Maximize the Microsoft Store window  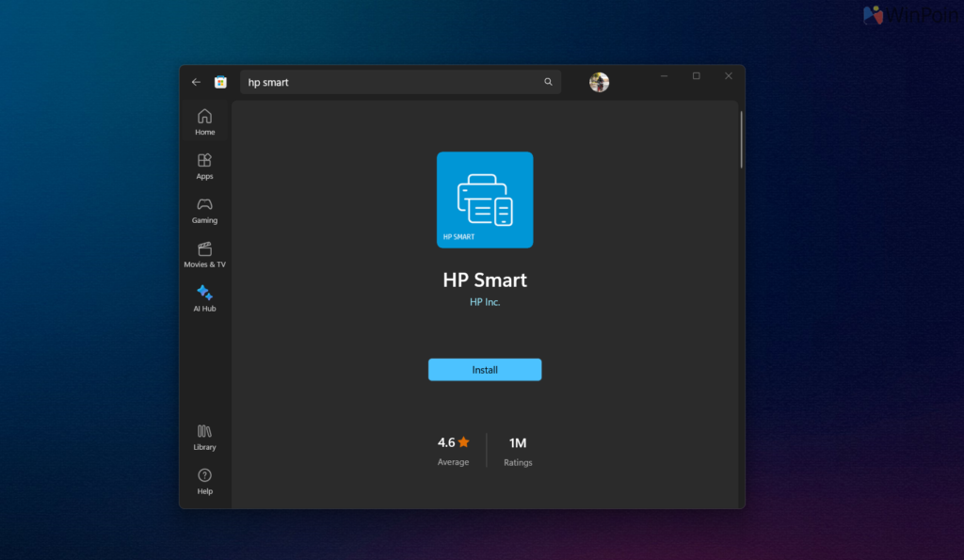pos(696,76)
